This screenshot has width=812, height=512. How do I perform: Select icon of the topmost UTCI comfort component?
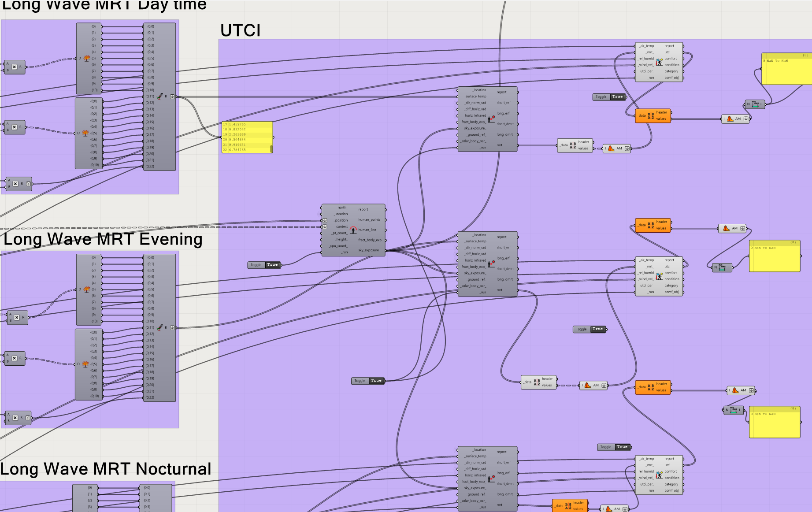659,62
